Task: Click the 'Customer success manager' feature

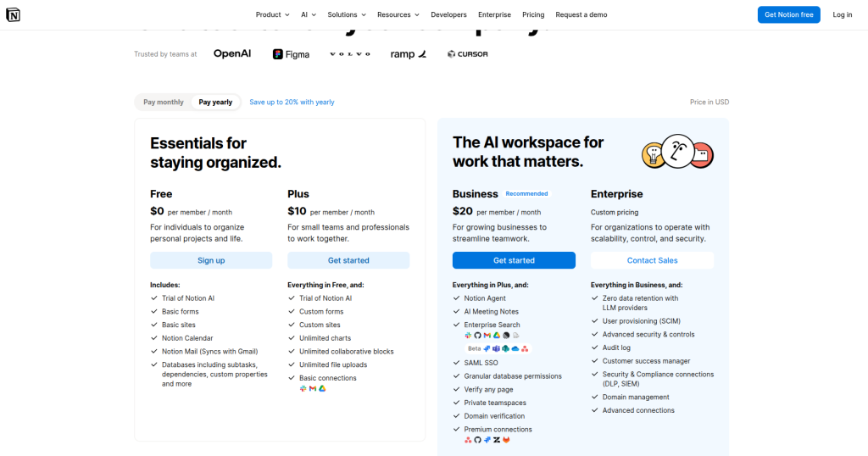Action: [646, 361]
